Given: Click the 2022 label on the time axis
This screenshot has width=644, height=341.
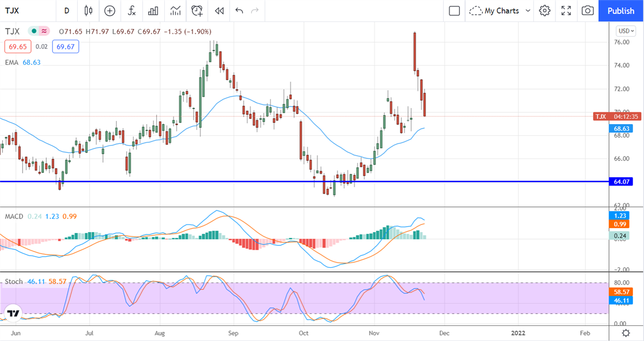Looking at the screenshot, I should pos(518,333).
